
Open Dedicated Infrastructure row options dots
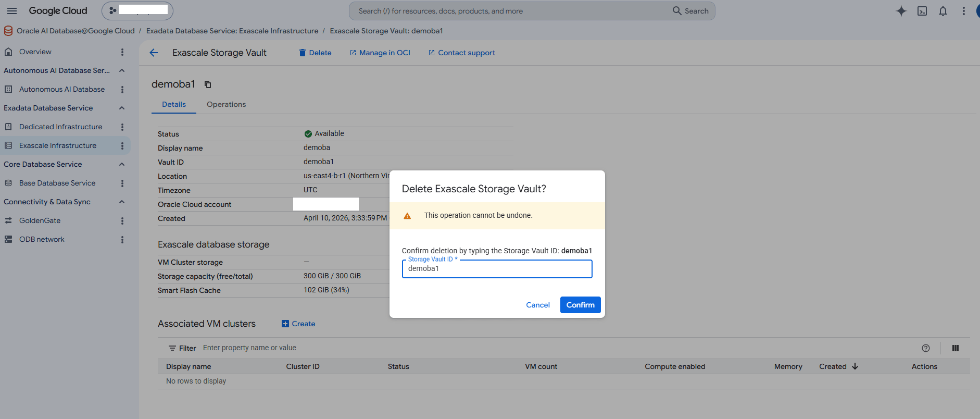click(x=122, y=127)
